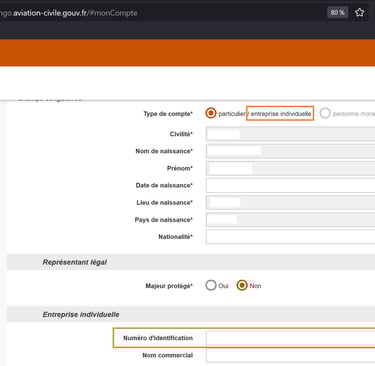This screenshot has height=366, width=375.
Task: Focus the Nom commercial input
Action: [290, 355]
